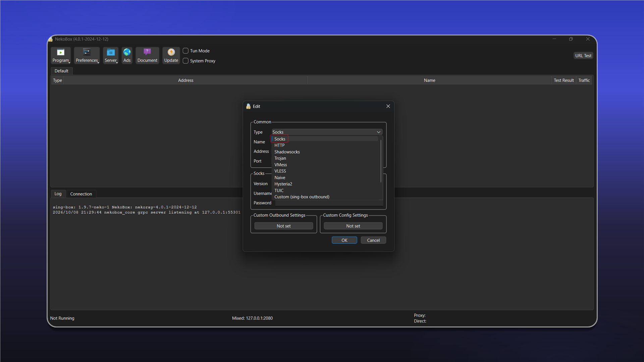Viewport: 644px width, 362px height.
Task: Click the Direct: status label
Action: (x=420, y=321)
